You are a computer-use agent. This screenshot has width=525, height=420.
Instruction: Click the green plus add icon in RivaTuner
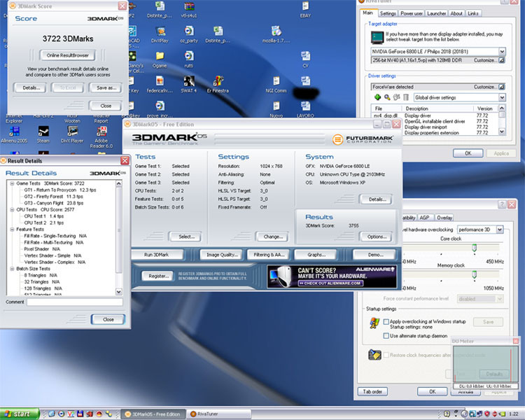[377, 97]
